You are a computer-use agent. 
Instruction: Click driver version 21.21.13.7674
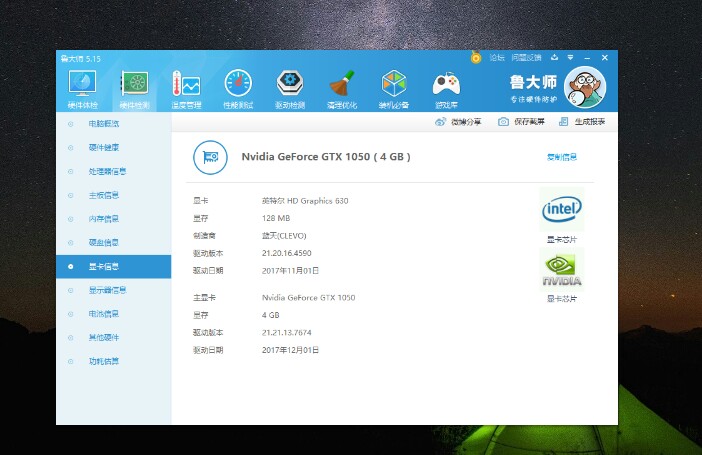(287, 332)
